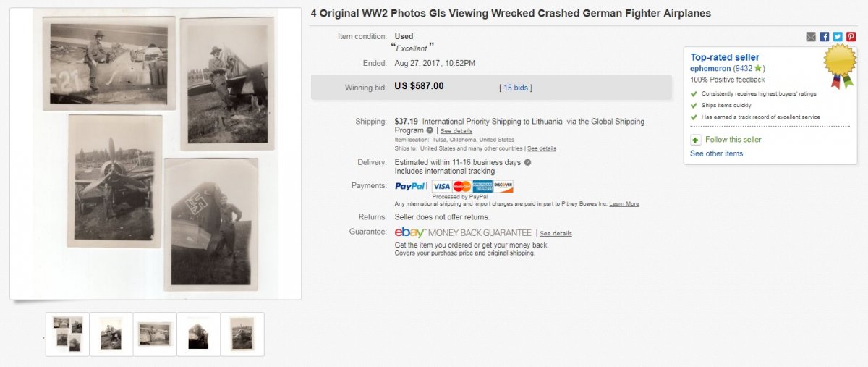The height and width of the screenshot is (367, 868).
Task: Select first thumbnail with four photos
Action: [x=67, y=334]
